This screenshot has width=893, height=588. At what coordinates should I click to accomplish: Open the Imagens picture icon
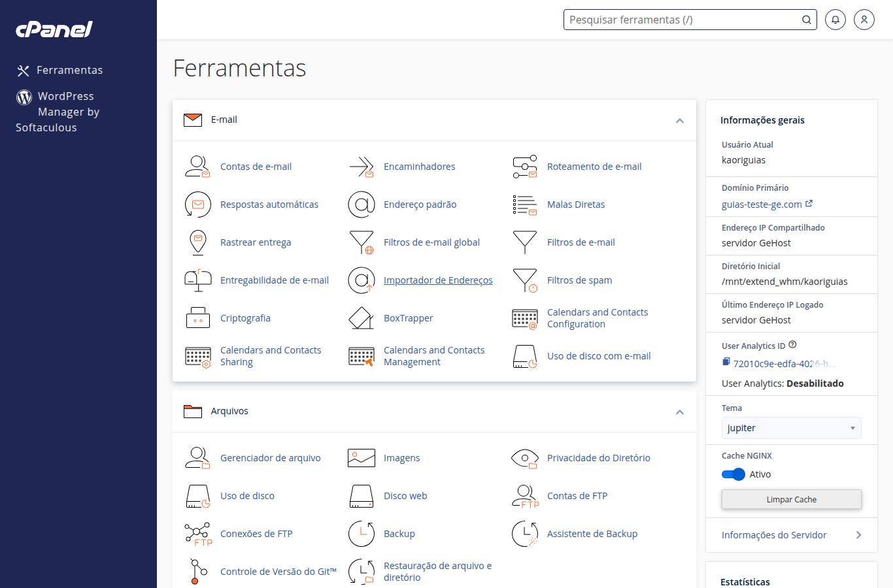tap(362, 458)
